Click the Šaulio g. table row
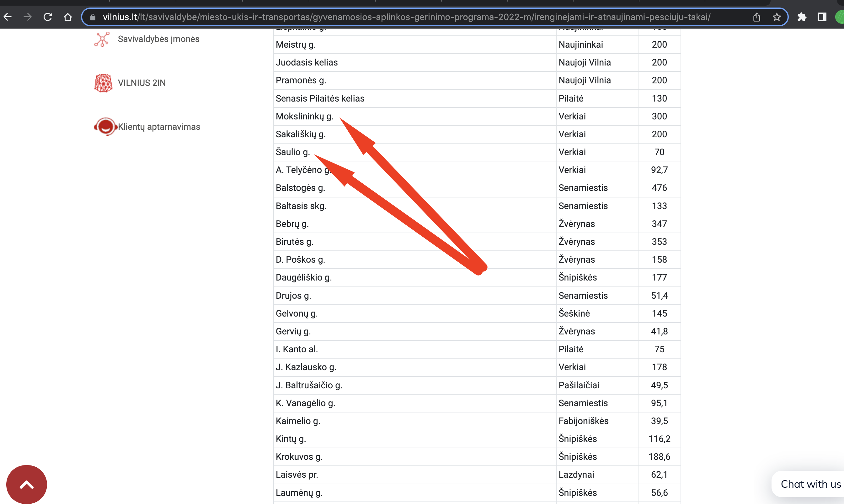 click(x=293, y=152)
